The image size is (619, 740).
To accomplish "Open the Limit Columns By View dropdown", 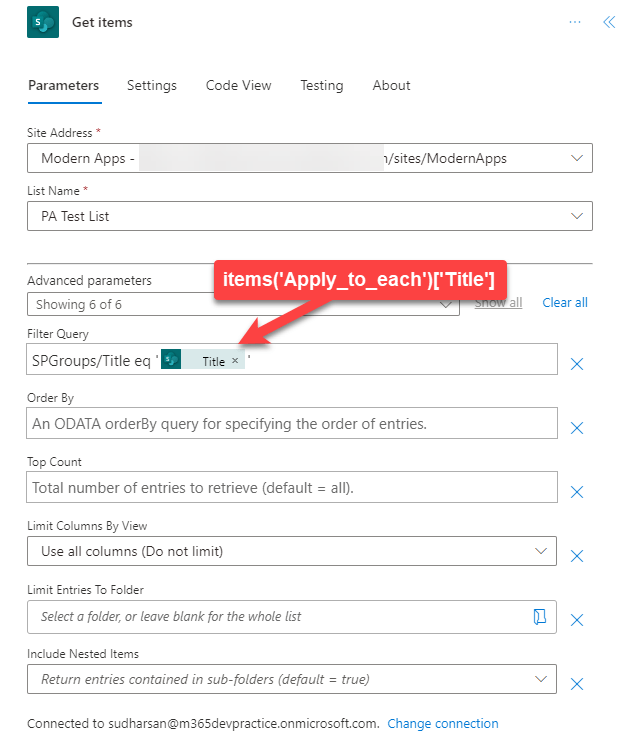I will (541, 551).
